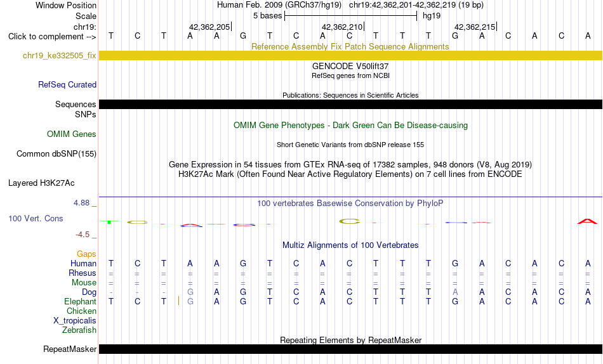Select the Rhesus alignment row label
Viewport: 603px width, 364px height.
[x=83, y=273]
